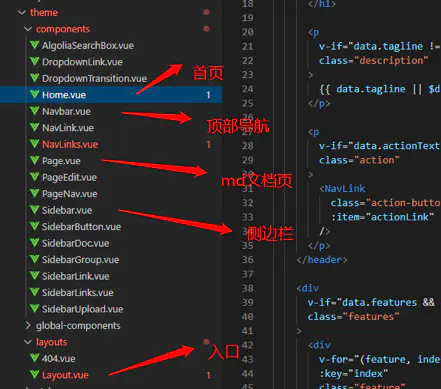
Task: Select the Home.vue file name
Action: 64,95
